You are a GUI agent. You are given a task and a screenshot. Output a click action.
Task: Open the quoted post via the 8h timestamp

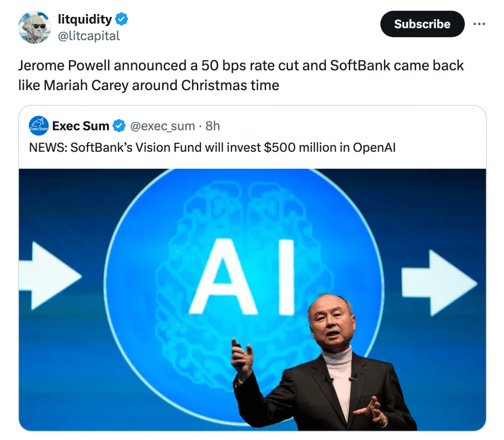pos(213,126)
